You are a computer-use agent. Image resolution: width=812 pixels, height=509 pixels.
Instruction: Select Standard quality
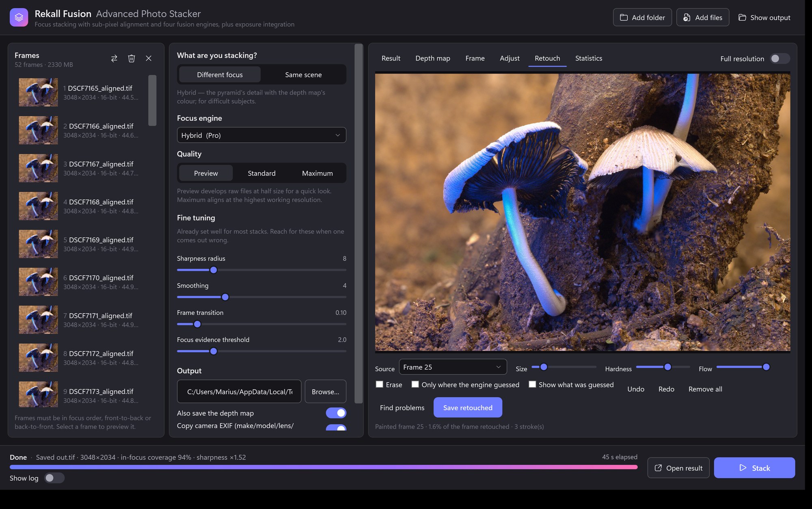point(261,173)
